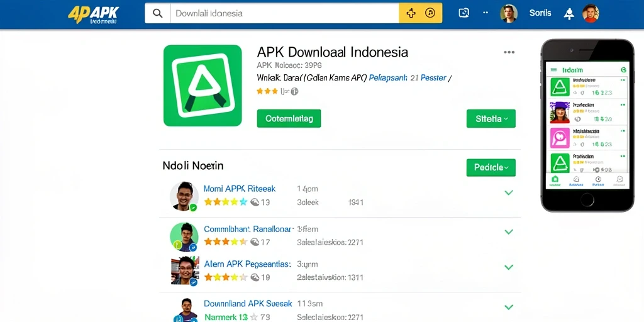Viewport: 644px width, 322px height.
Task: Open the green Pedicle dropdown
Action: (491, 167)
